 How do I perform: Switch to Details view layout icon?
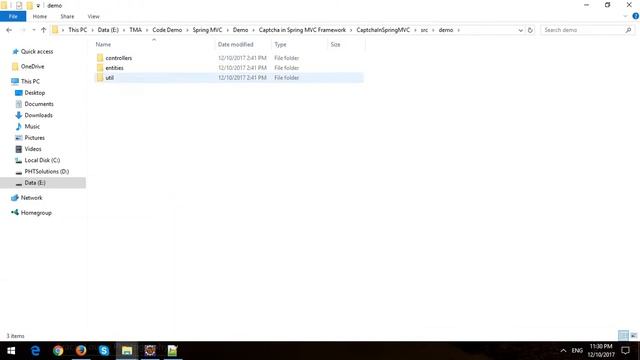point(623,335)
